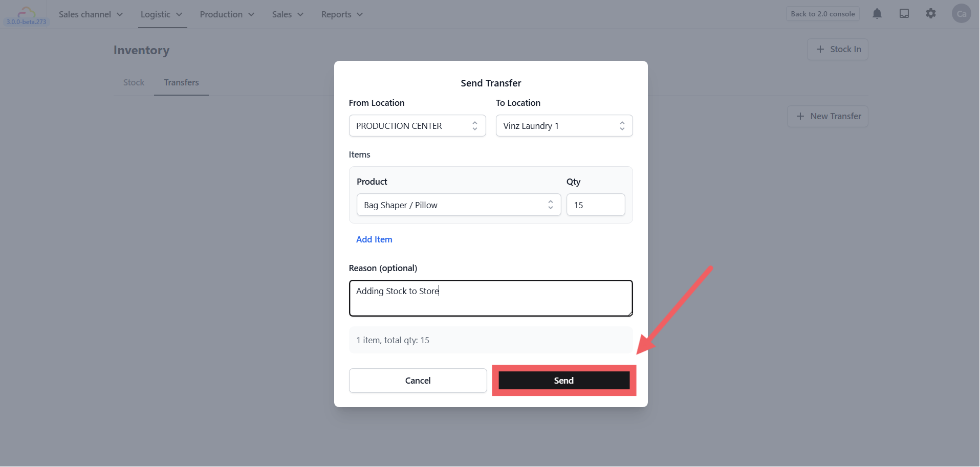Expand the To Location dropdown
Viewport: 980px width, 467px height.
(564, 126)
